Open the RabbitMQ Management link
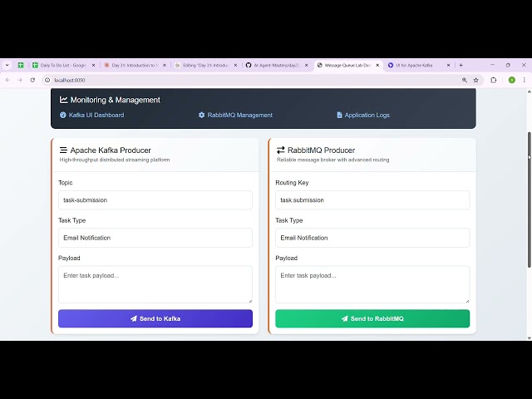532x399 pixels. pos(235,115)
